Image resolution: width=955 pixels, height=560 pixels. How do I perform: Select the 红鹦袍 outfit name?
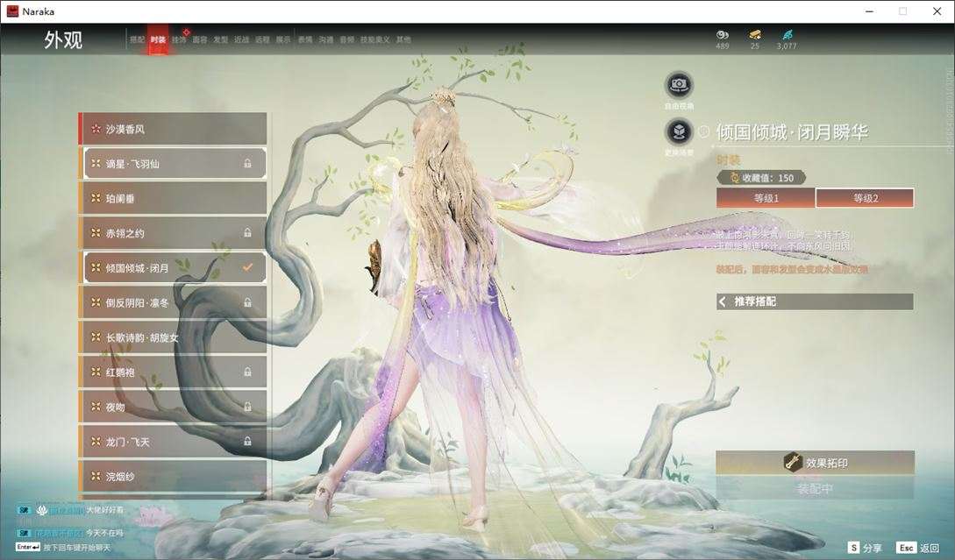[120, 372]
